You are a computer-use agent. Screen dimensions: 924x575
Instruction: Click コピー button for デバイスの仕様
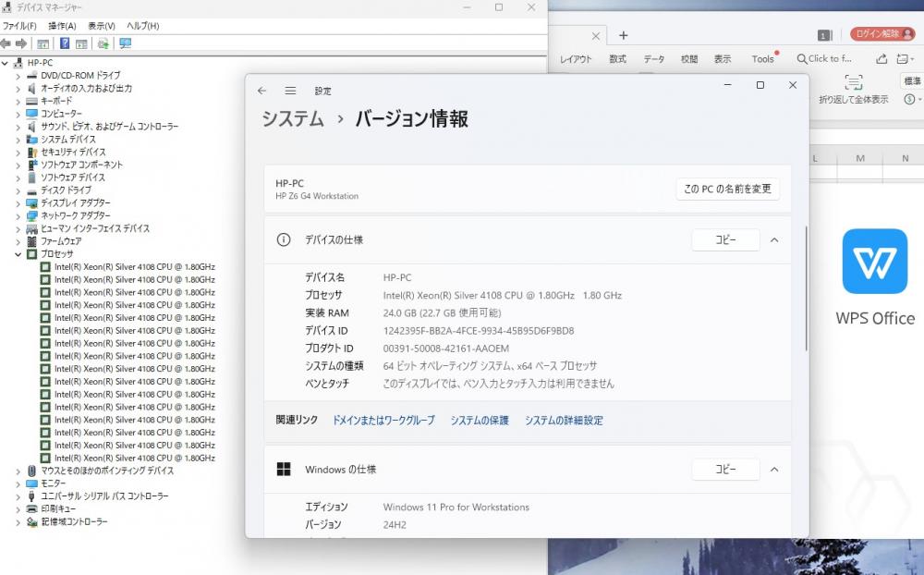click(x=725, y=239)
